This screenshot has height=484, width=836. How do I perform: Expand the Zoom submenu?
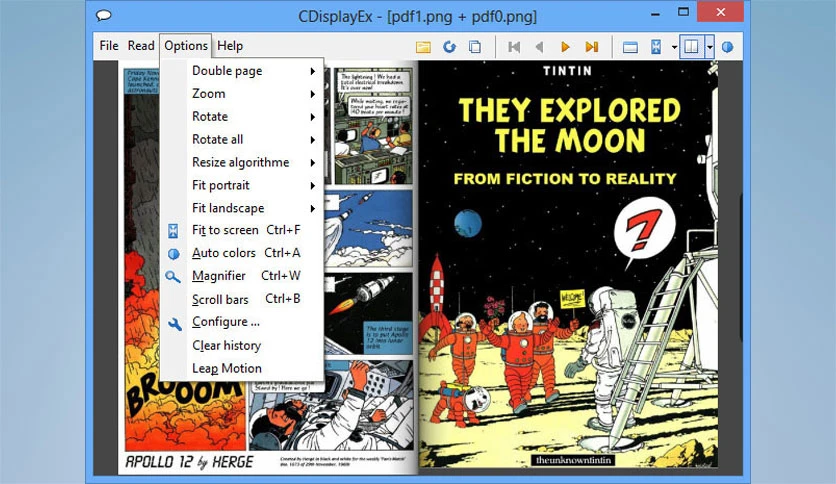[242, 94]
